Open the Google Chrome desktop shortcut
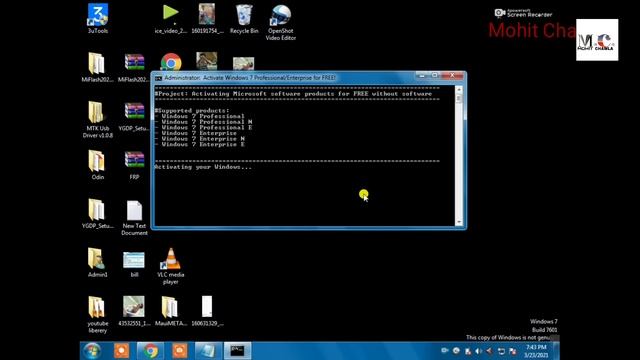This screenshot has height=360, width=640. (171, 62)
